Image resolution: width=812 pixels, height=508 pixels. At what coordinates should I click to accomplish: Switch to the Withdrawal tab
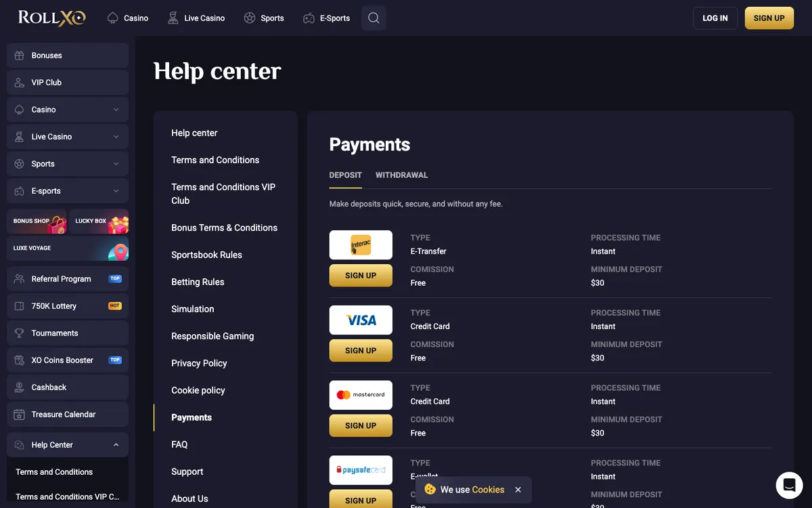click(402, 175)
